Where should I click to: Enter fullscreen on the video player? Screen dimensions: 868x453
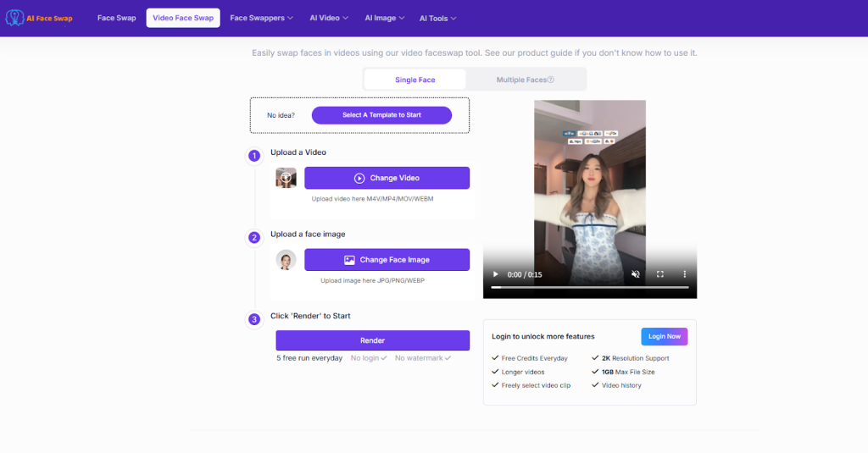click(659, 274)
